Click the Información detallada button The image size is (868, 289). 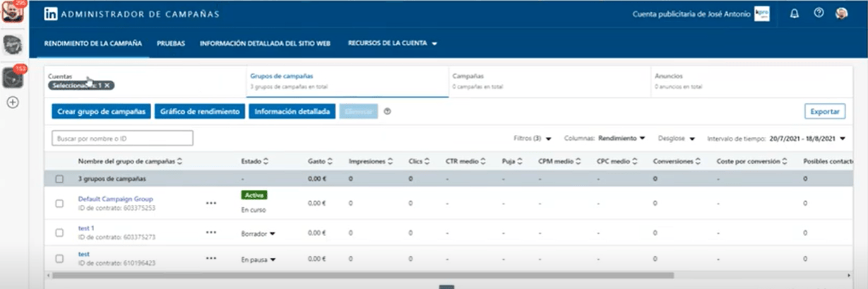292,112
